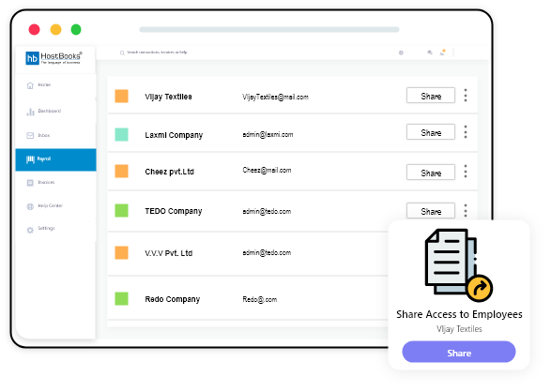Click the search magnifier icon

[122, 53]
